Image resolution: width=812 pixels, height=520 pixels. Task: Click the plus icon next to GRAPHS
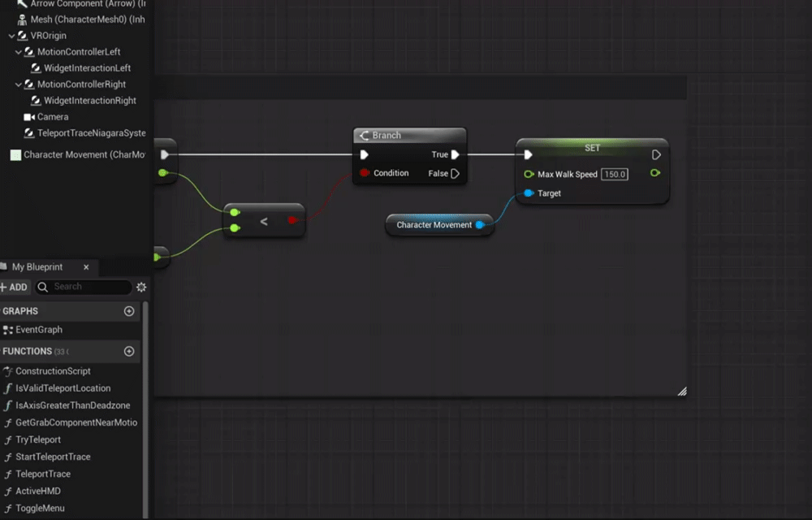(128, 310)
